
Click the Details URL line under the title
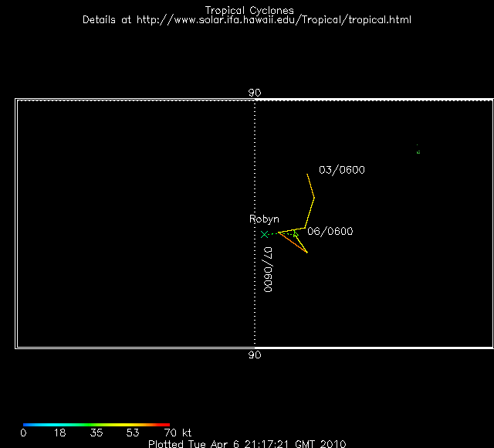pos(247,20)
